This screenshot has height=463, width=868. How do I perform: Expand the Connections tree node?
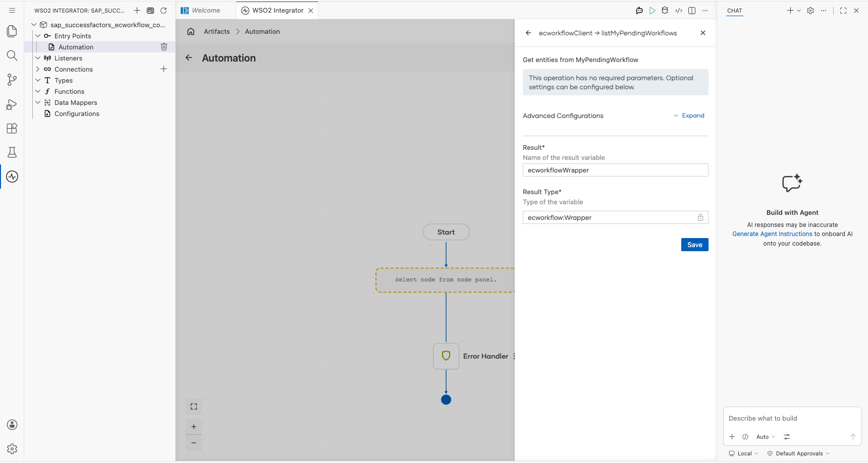pyautogui.click(x=38, y=69)
